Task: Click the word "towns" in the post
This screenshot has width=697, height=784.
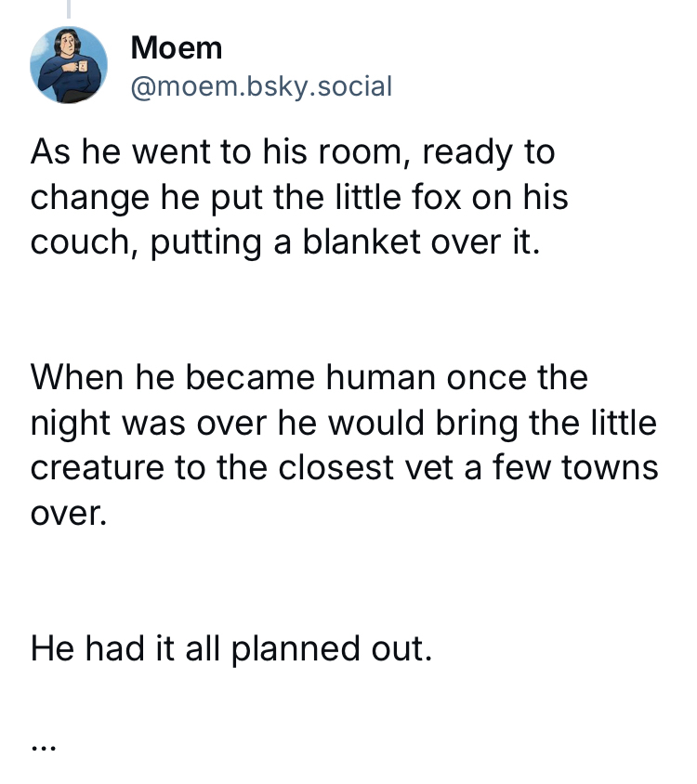Action: 610,467
